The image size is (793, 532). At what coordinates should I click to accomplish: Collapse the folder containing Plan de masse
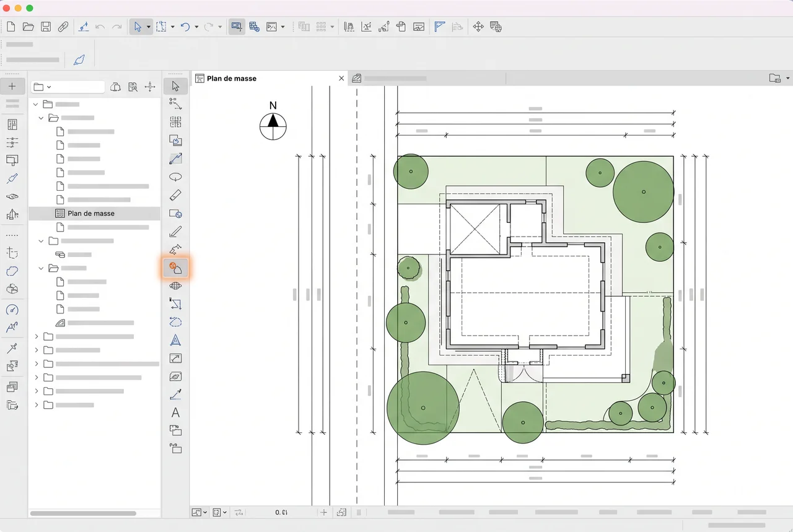[x=42, y=118]
